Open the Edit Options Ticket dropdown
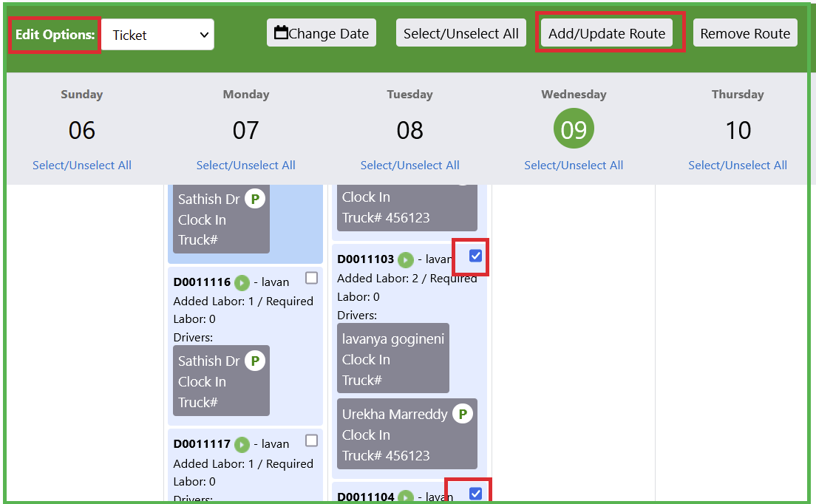The image size is (816, 504). [x=157, y=35]
